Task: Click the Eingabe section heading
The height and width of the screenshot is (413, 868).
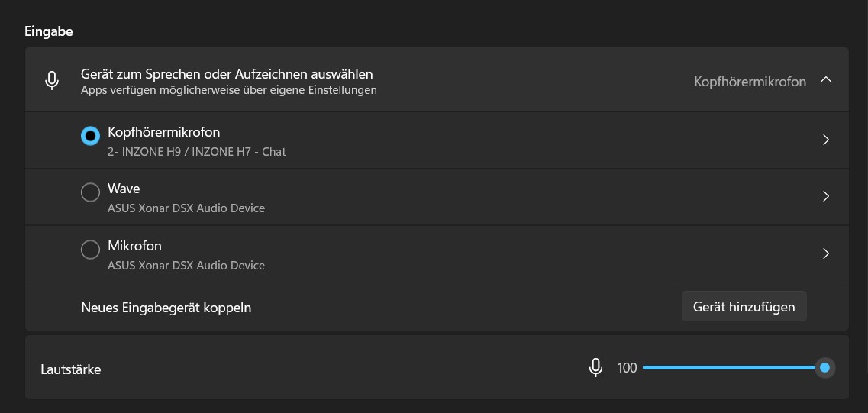Action: point(49,31)
